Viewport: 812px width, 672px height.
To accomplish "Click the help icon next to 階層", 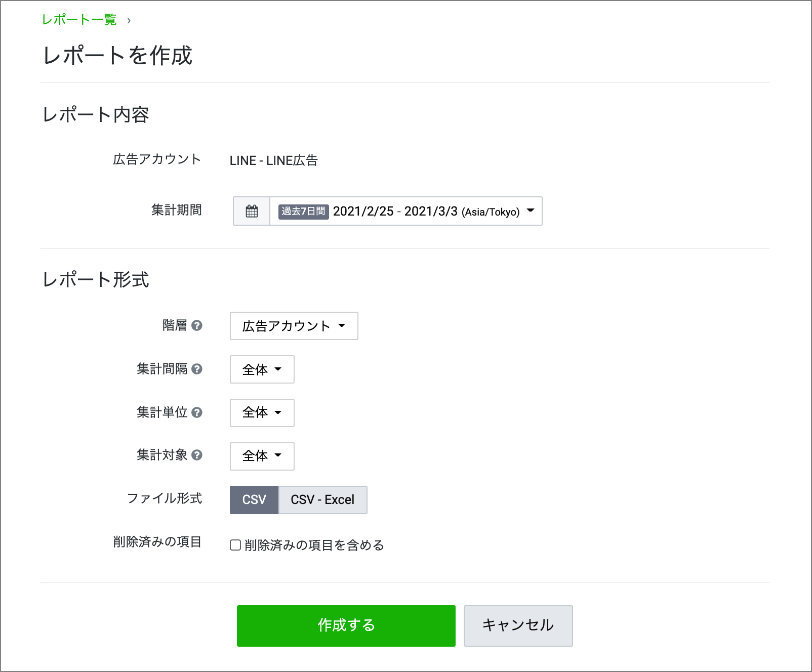I will pos(197,325).
